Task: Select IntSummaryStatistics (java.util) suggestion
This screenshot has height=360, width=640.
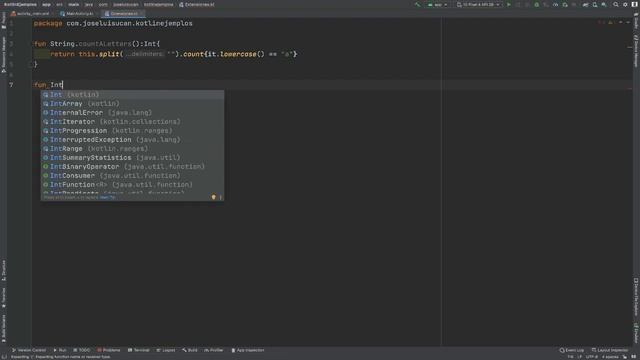Action: tap(132, 158)
